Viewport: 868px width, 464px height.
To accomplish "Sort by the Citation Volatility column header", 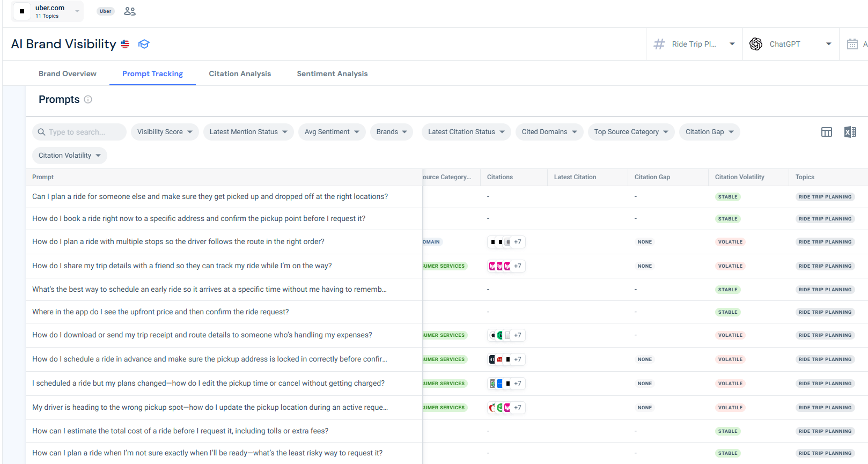I will coord(740,177).
